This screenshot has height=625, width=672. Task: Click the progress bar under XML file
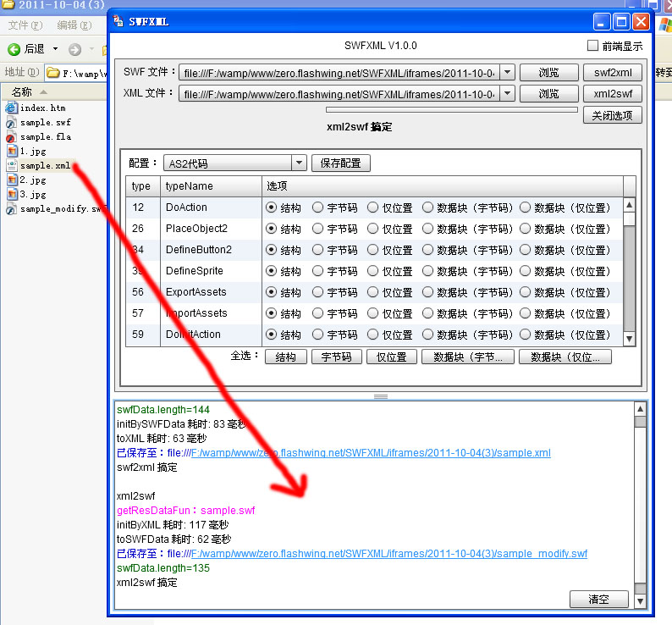[452, 110]
